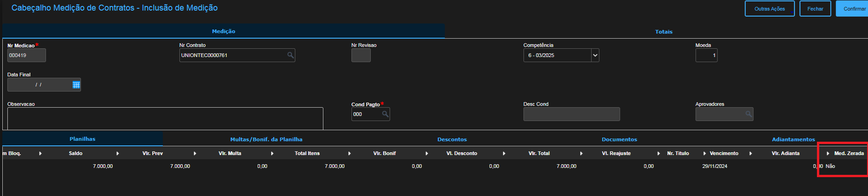Click the Confirmar button
Viewport: 868px width, 196px height.
pyautogui.click(x=854, y=9)
